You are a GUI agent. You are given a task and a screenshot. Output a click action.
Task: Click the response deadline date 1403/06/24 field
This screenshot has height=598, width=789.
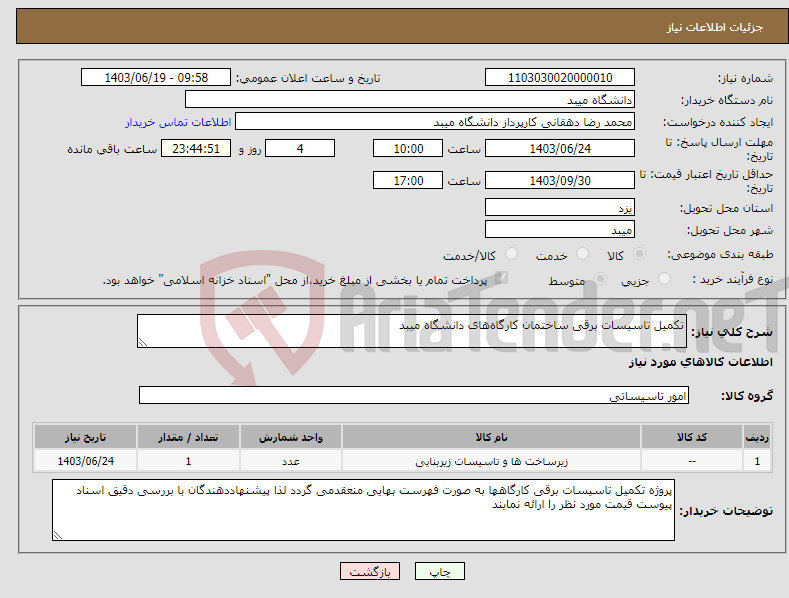(560, 148)
